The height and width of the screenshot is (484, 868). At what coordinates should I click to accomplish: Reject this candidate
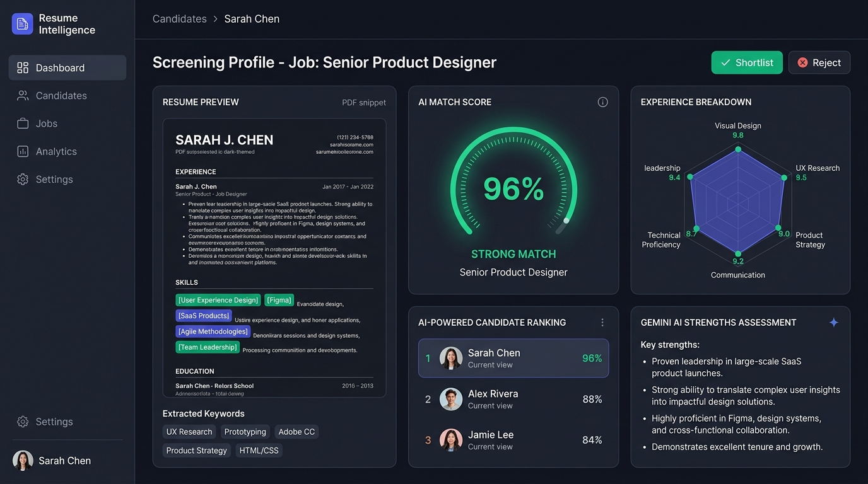click(819, 62)
